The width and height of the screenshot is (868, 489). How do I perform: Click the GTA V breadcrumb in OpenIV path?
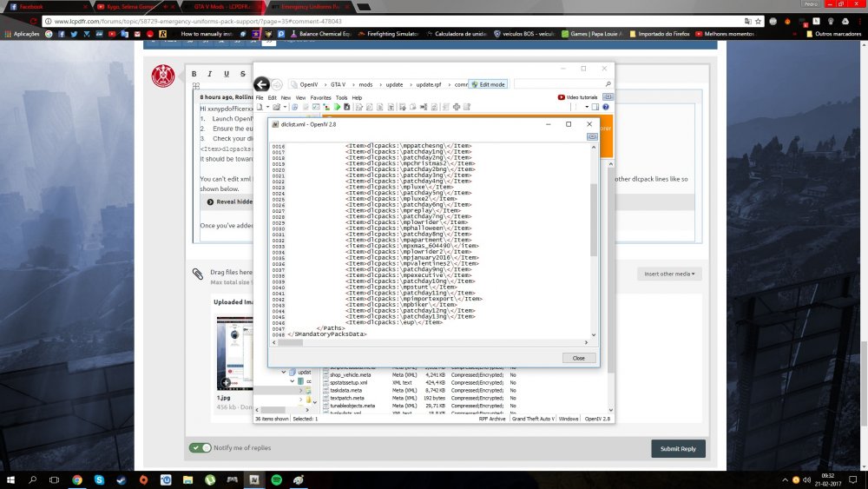pyautogui.click(x=339, y=85)
